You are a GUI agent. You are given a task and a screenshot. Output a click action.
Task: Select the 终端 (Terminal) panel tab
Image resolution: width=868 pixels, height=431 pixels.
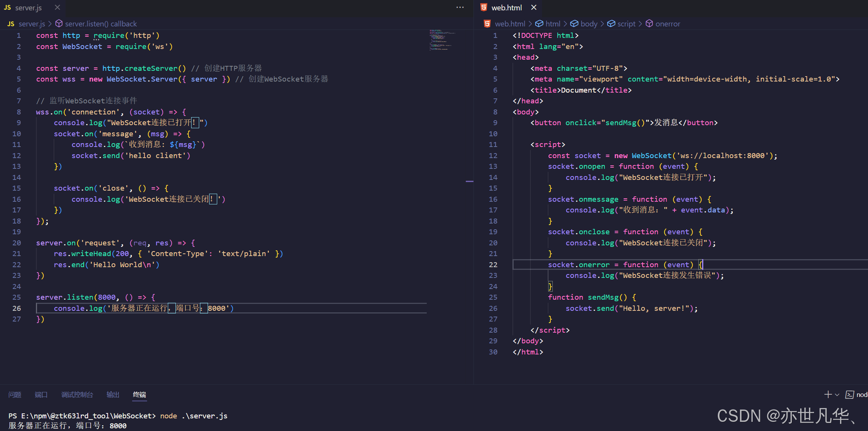point(139,395)
